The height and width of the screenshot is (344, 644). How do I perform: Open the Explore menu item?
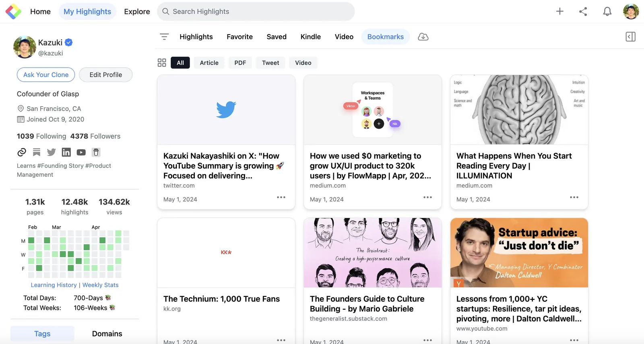(x=137, y=12)
